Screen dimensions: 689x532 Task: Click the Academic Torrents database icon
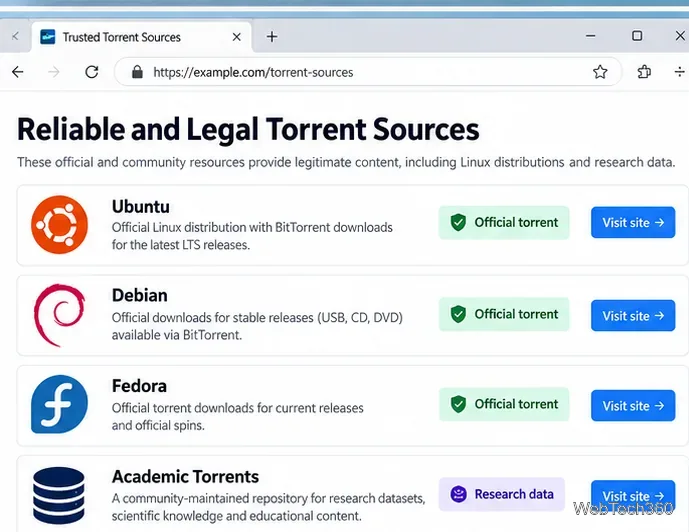click(59, 496)
